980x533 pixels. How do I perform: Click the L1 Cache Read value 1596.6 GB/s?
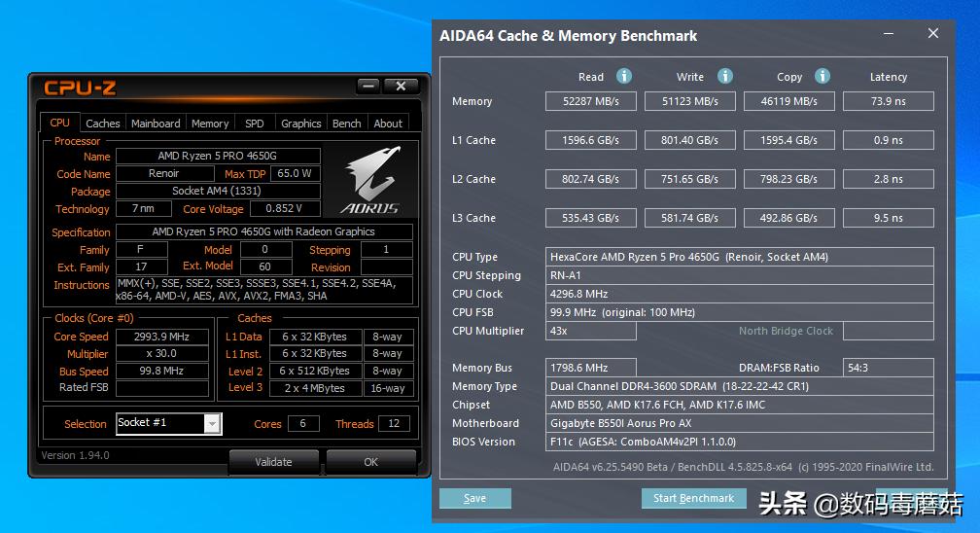click(x=591, y=140)
